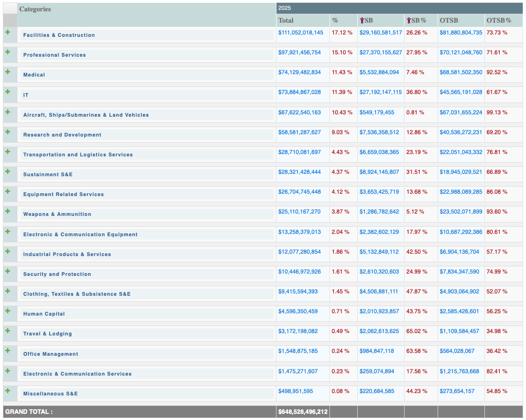Click plus icon beside Human Capital
This screenshot has width=526, height=420.
click(x=8, y=311)
